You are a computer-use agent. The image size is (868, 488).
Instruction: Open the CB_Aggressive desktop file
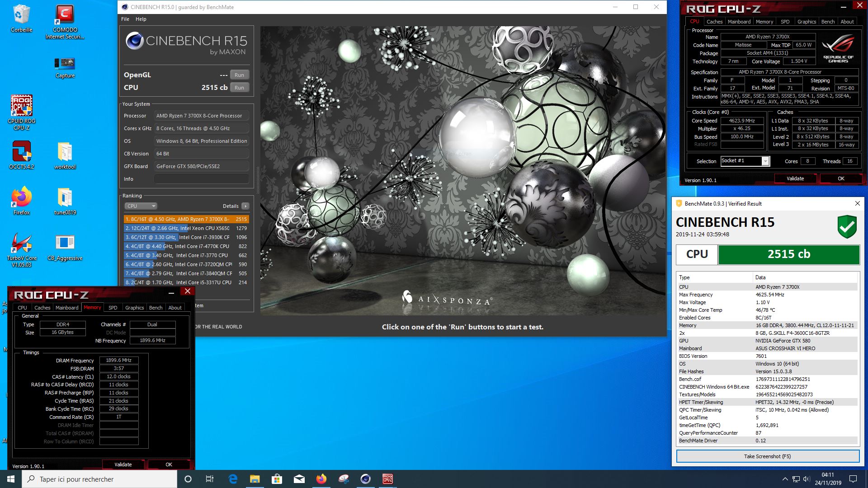(65, 248)
